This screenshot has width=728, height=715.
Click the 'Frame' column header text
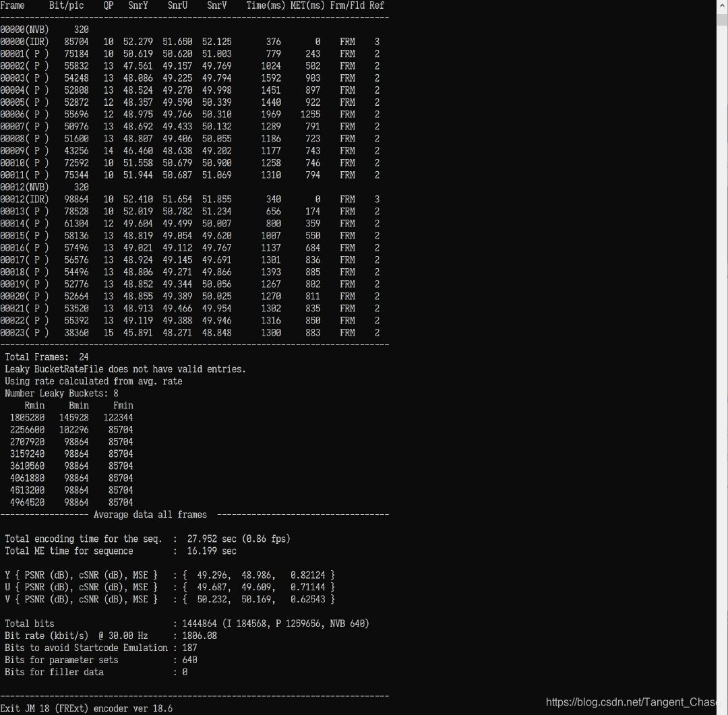pos(13,5)
